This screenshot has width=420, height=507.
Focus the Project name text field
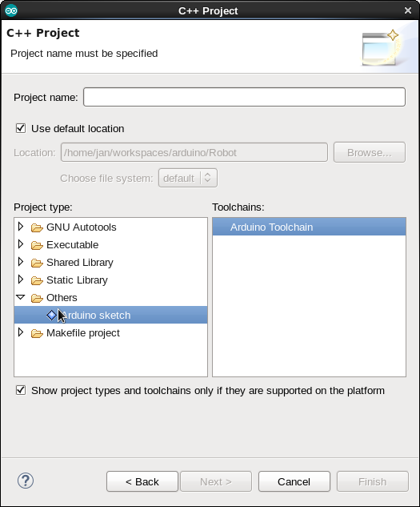coord(244,97)
